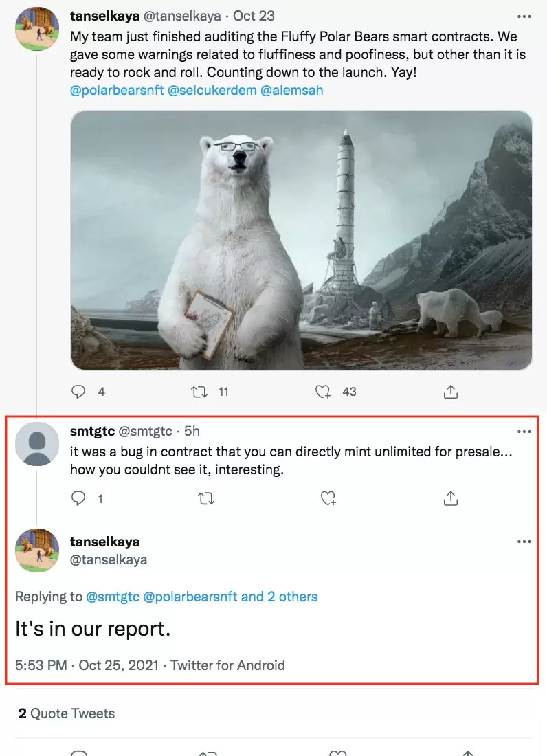Like the tweet with 43 likes

coord(323,392)
